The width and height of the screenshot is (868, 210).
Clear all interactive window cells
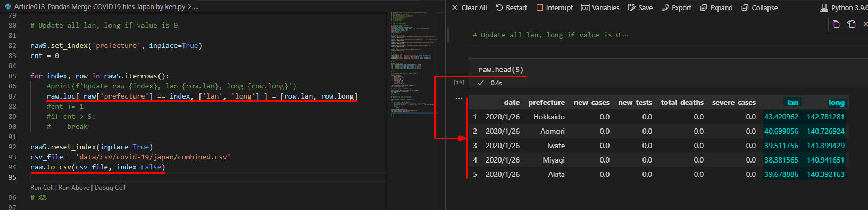click(469, 7)
